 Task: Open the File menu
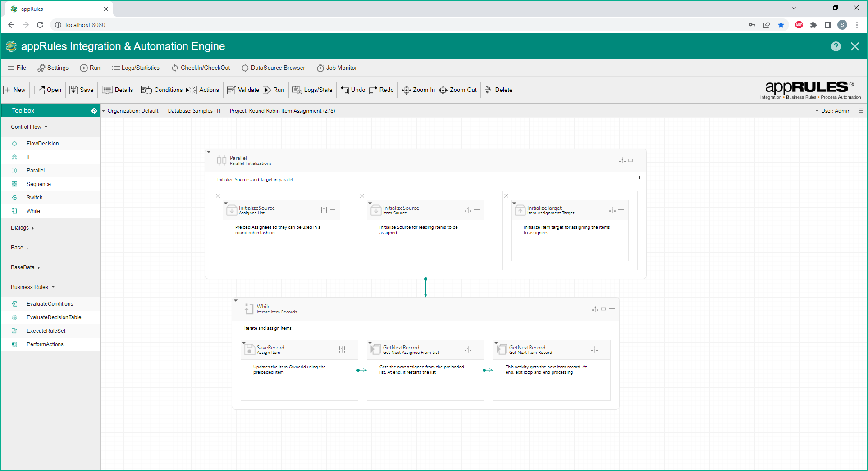click(17, 68)
